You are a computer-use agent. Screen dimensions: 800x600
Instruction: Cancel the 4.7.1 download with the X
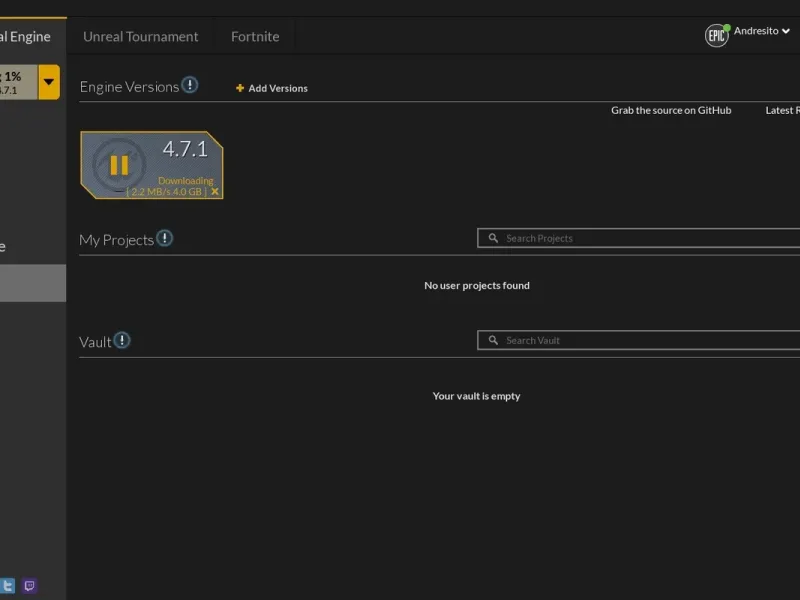(x=215, y=191)
